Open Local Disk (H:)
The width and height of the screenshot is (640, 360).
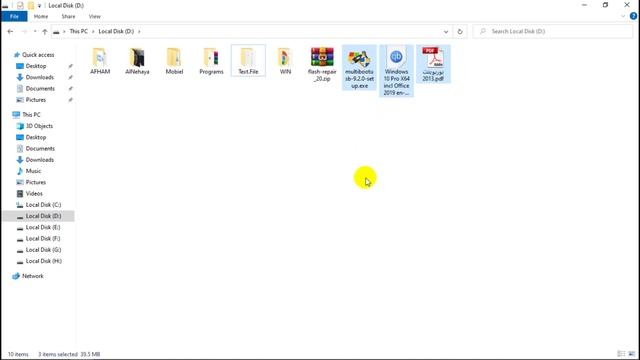[x=44, y=261]
